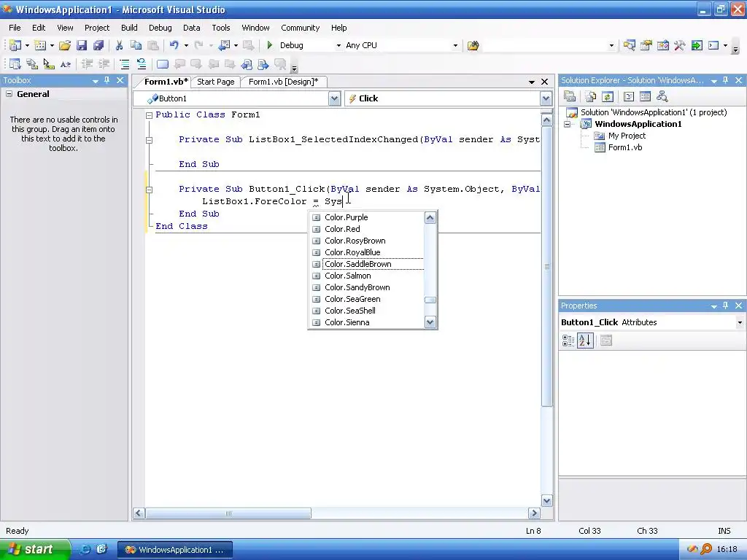Screen dimensions: 747x560
Task: Toggle auto-hide pin on Properties panel
Action: tap(725, 306)
